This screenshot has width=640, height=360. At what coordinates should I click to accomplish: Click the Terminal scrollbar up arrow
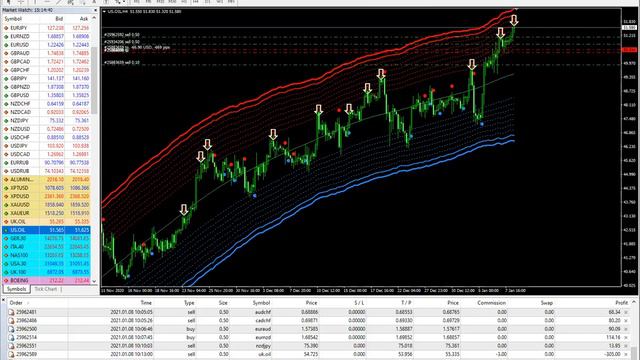[x=634, y=302]
